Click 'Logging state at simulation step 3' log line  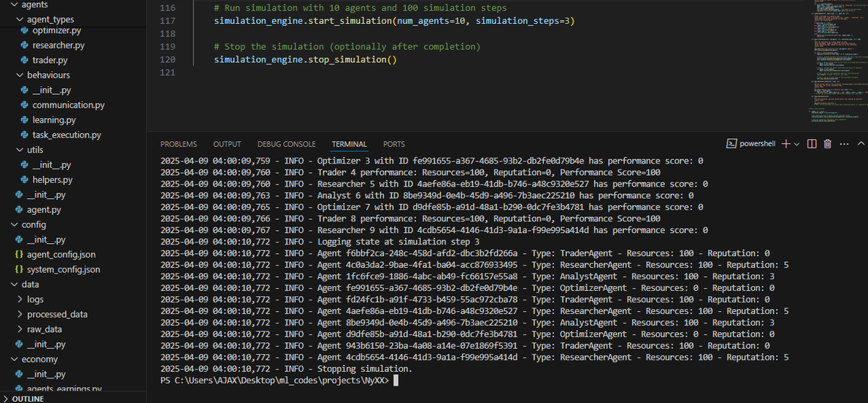pyautogui.click(x=320, y=242)
